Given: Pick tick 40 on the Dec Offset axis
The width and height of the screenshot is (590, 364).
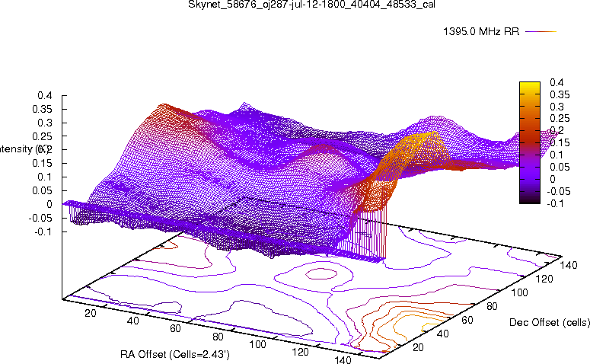Looking at the screenshot, I should 442,334.
